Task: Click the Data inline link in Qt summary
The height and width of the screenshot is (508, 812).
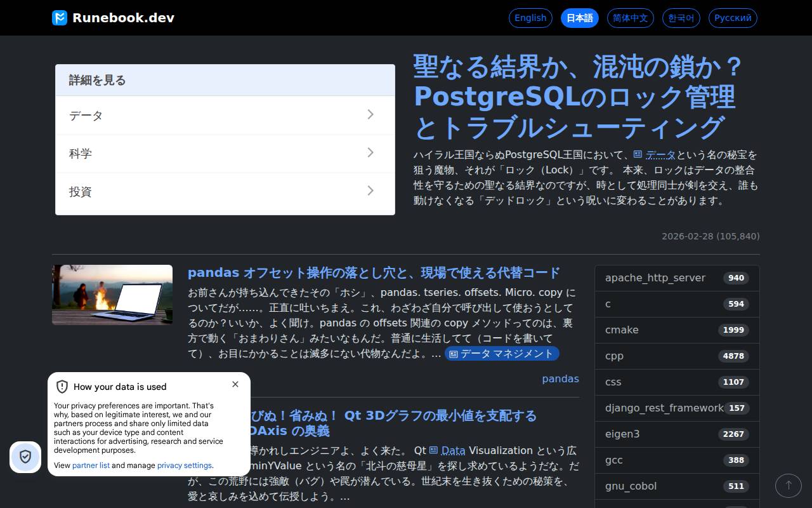Action: (x=447, y=450)
